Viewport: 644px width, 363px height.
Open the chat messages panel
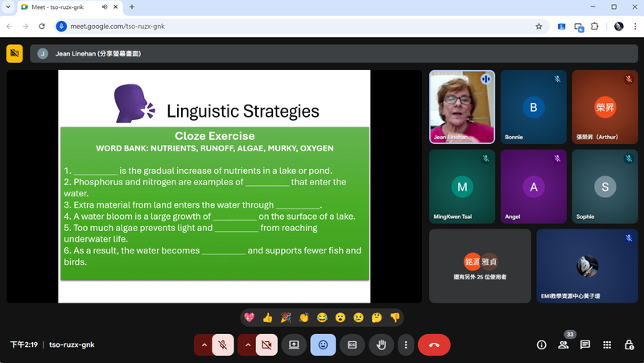pyautogui.click(x=585, y=344)
